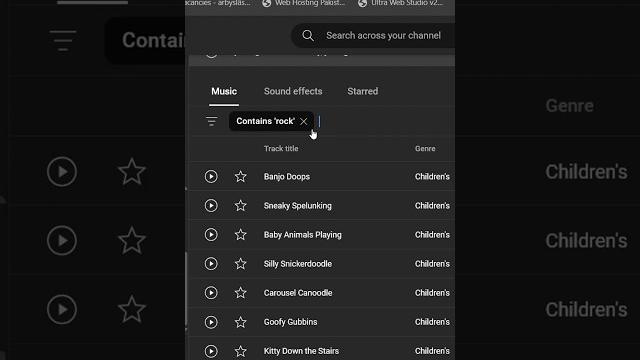Click Children's genre in Goofy Gubbins row
The height and width of the screenshot is (360, 640).
tap(432, 322)
